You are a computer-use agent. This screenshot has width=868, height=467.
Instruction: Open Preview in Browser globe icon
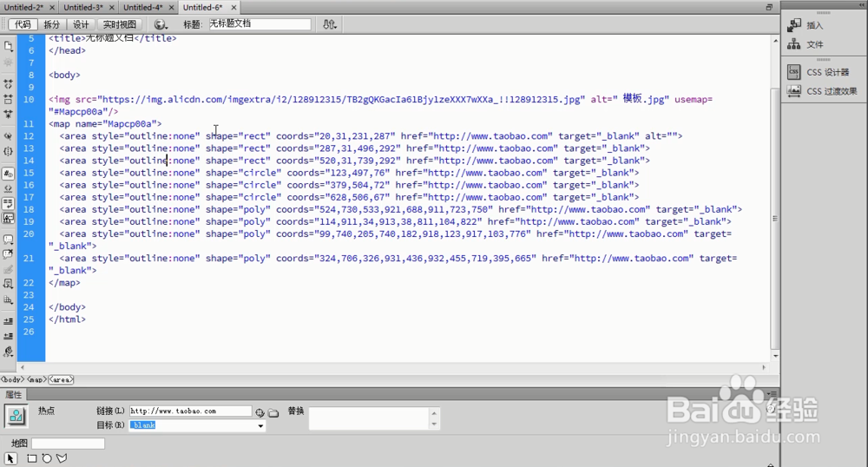[161, 24]
